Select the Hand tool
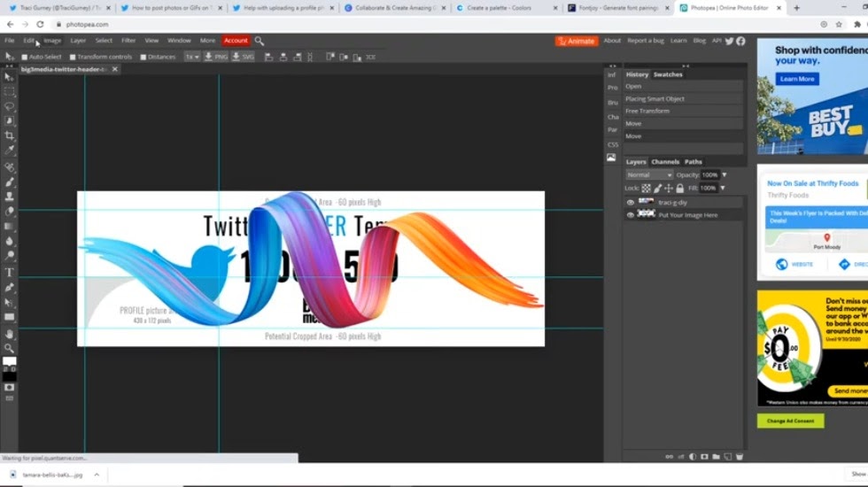This screenshot has width=868, height=487. coord(9,334)
